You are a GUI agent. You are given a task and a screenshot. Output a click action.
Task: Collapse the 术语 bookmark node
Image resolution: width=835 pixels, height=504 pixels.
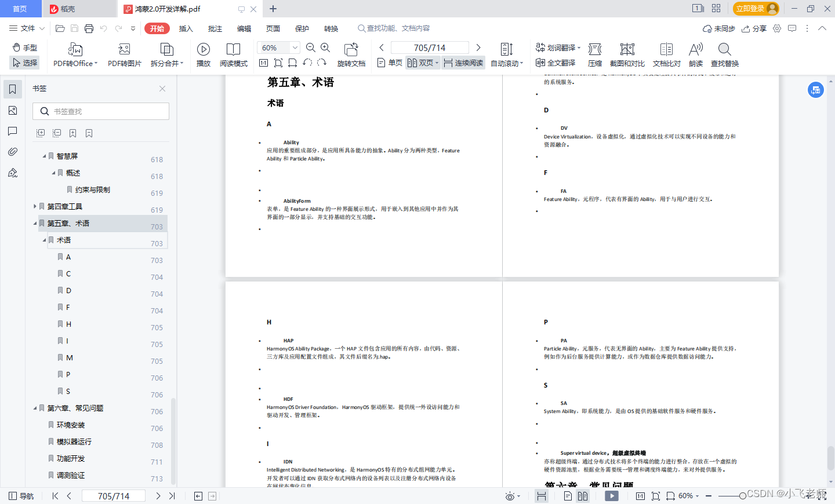(x=44, y=240)
